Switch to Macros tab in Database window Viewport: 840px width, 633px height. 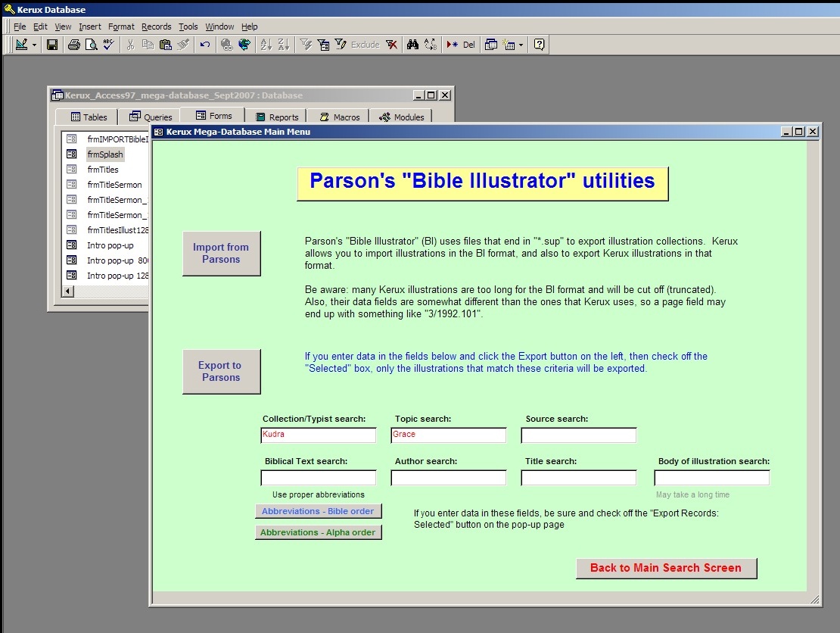[339, 117]
